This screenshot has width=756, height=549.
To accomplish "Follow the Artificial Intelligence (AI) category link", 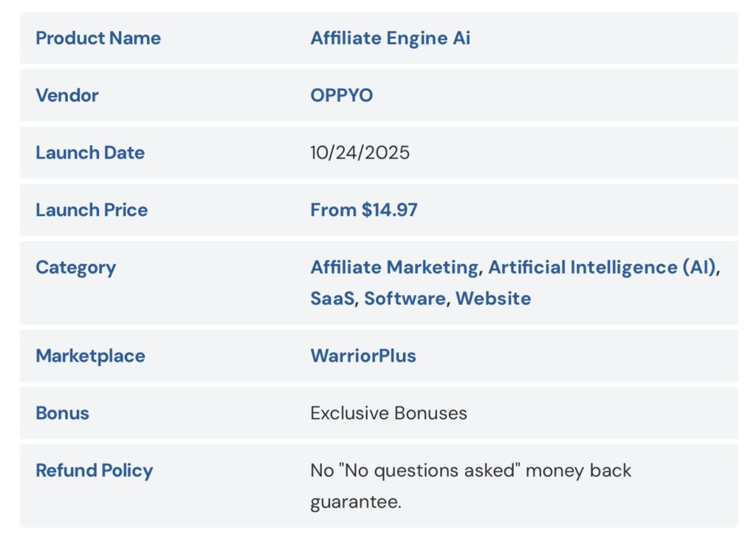I will coord(602,267).
